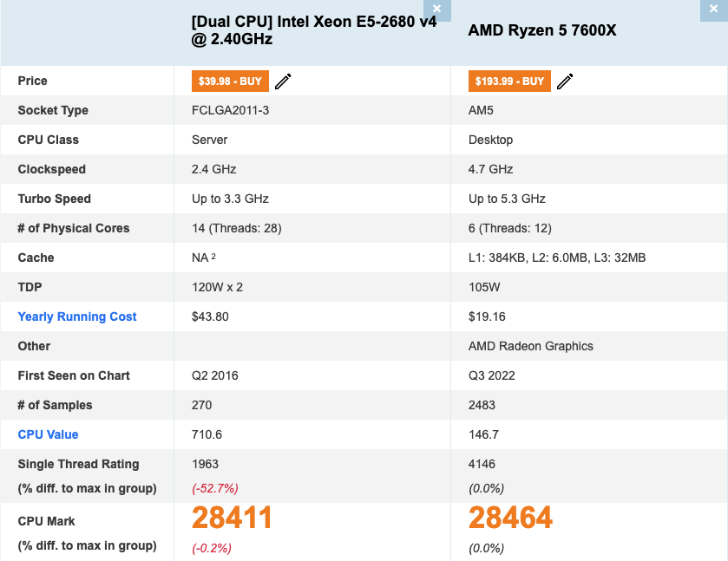Click the $19.16 yearly running cost

coord(487,316)
